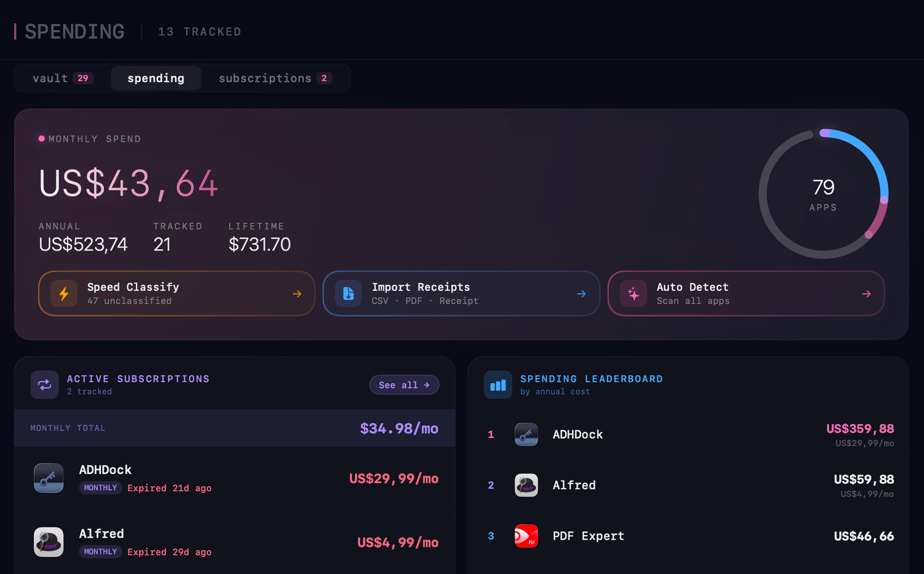The width and height of the screenshot is (924, 574).
Task: Click ADHDock name in Spending Leaderboard
Action: 577,435
